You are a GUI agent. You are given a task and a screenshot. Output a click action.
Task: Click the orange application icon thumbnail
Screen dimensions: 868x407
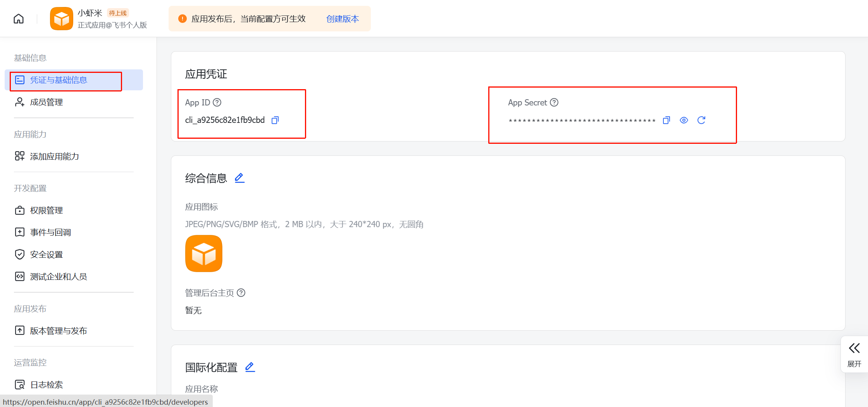(204, 254)
